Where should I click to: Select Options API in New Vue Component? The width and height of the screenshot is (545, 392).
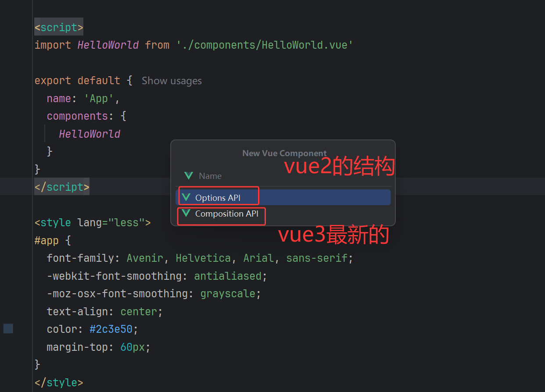283,197
